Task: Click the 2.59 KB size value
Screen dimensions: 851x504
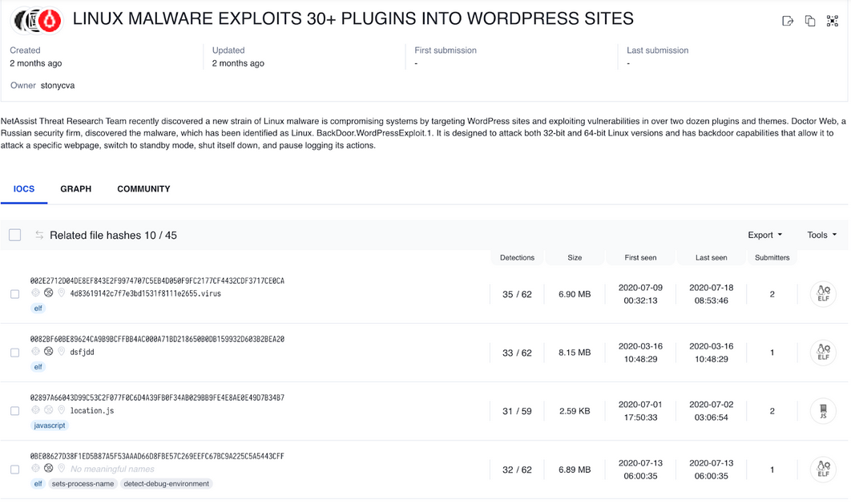Action: coord(575,411)
